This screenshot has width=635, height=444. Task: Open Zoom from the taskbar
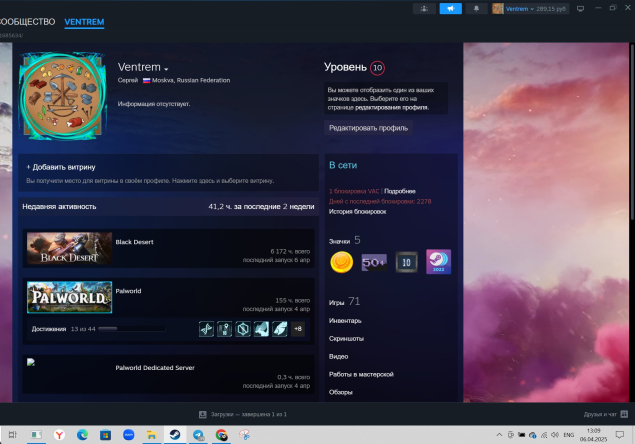pyautogui.click(x=129, y=435)
